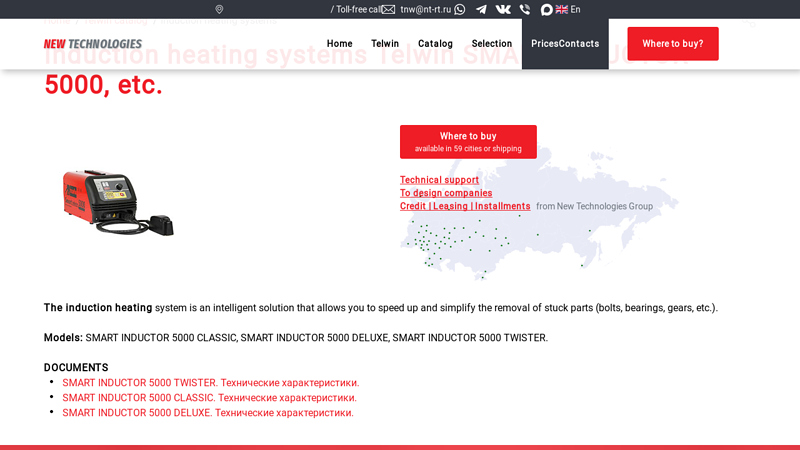Click the Viber phone icon

coord(525,9)
